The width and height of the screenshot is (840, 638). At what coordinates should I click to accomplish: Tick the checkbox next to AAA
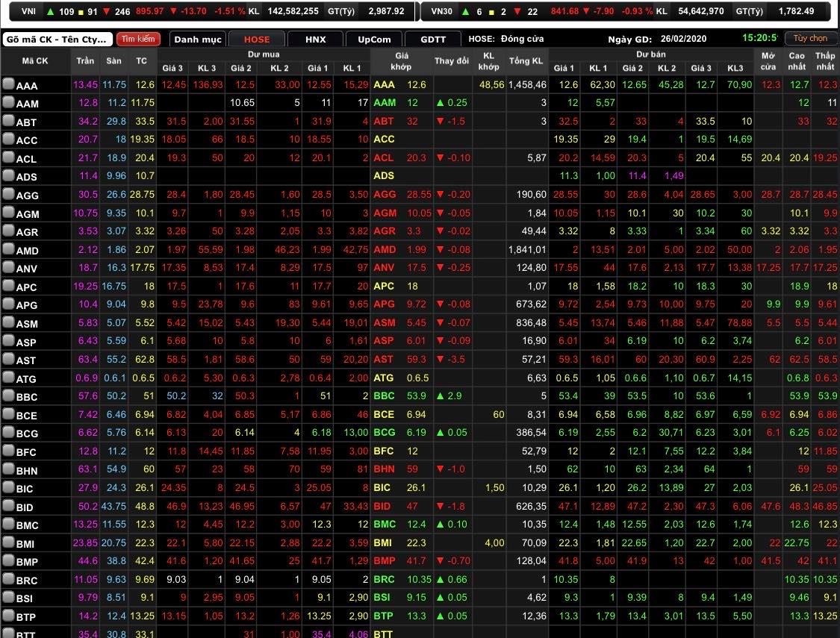tap(8, 84)
